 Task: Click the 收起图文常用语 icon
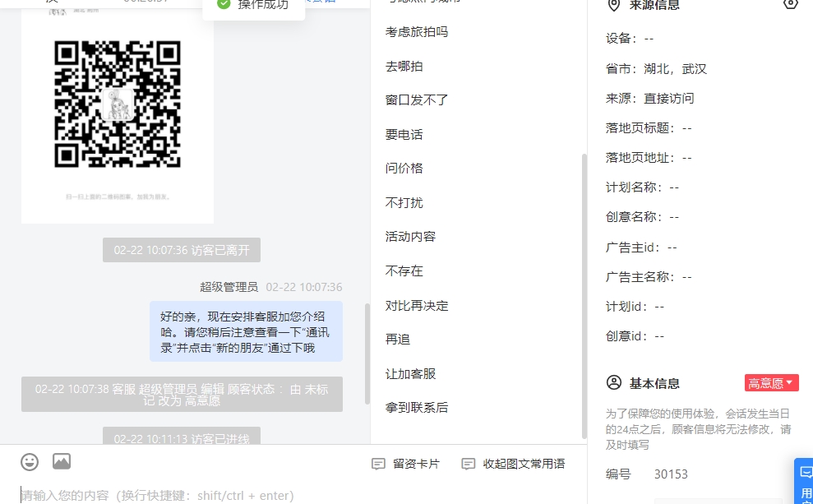469,464
